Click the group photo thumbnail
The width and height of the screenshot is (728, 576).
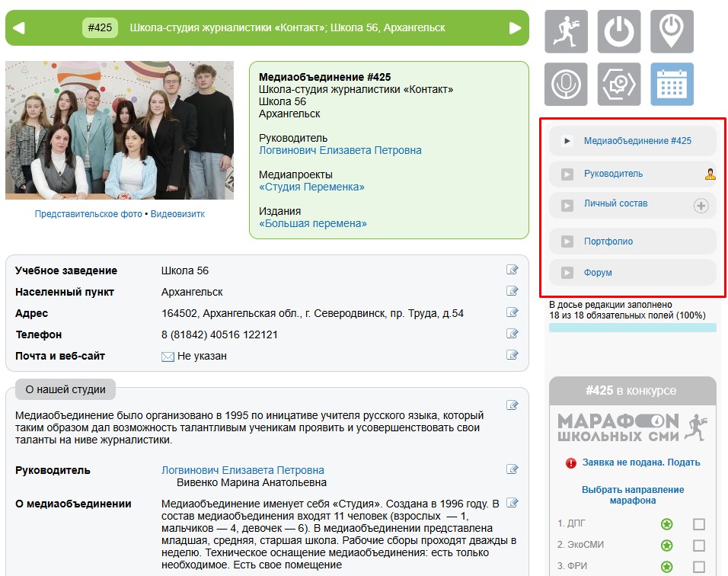tap(120, 130)
